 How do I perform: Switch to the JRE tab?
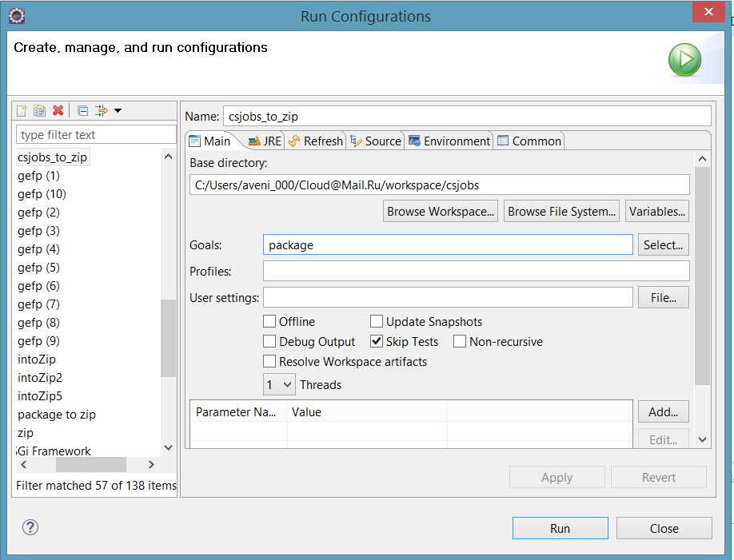tap(265, 141)
